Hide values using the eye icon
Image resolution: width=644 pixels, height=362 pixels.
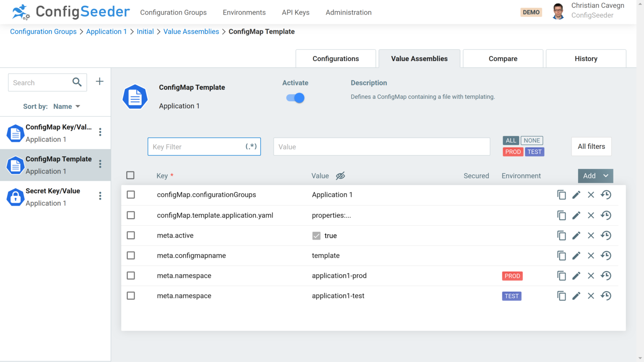click(x=340, y=176)
